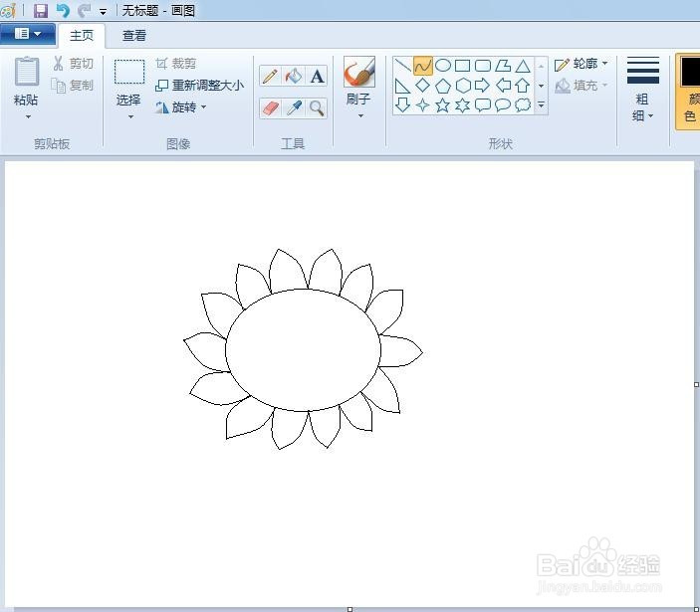The image size is (700, 612).
Task: Click inside the sunflower center oval
Action: coord(303,350)
